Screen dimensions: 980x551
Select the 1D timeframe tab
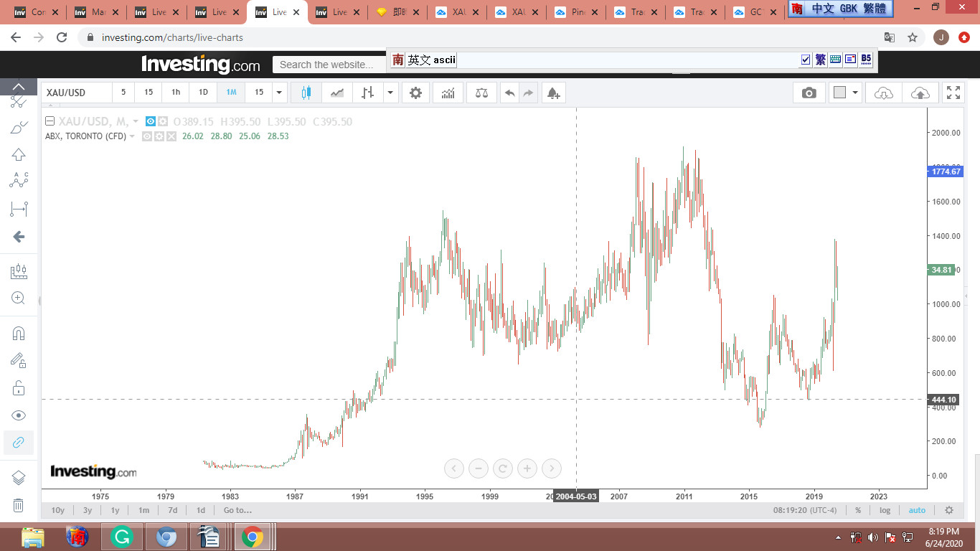tap(203, 93)
